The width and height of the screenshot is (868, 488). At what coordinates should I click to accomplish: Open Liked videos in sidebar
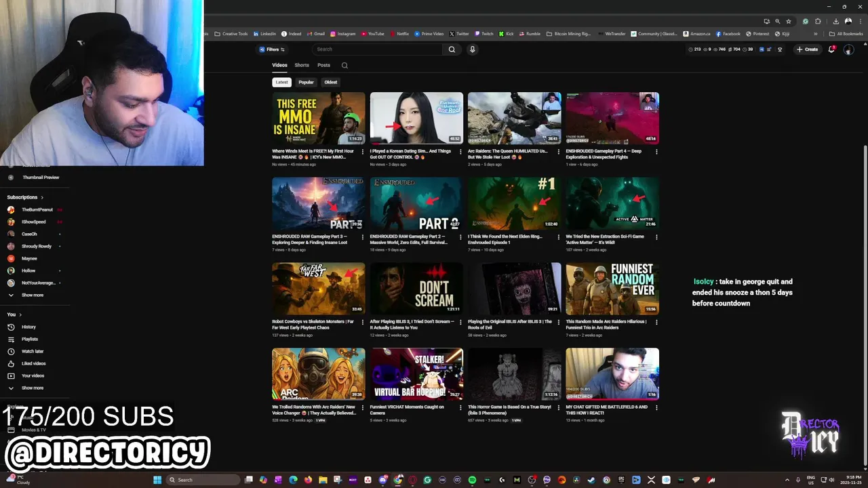coord(26,363)
